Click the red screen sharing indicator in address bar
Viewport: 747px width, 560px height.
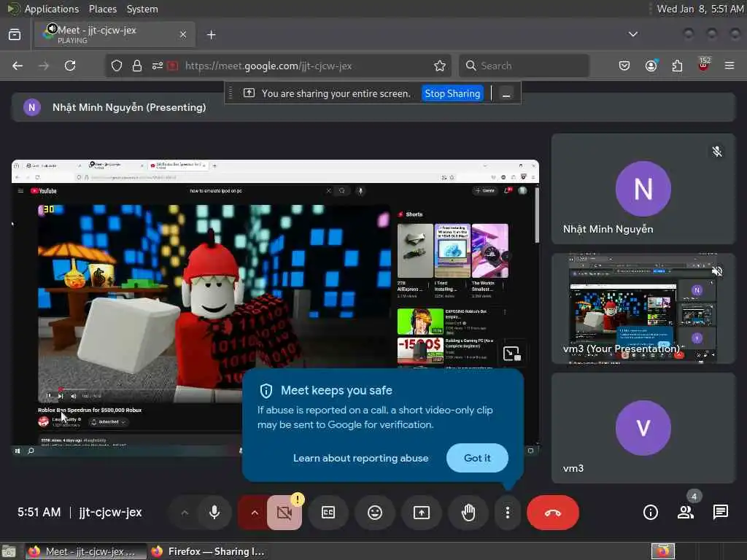(173, 66)
